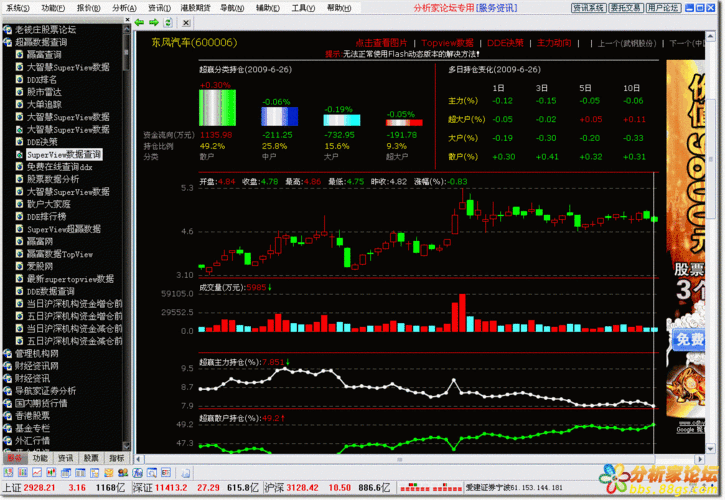Click chart horizontal scrollbar left arrow
725x500 pixels.
(139, 459)
